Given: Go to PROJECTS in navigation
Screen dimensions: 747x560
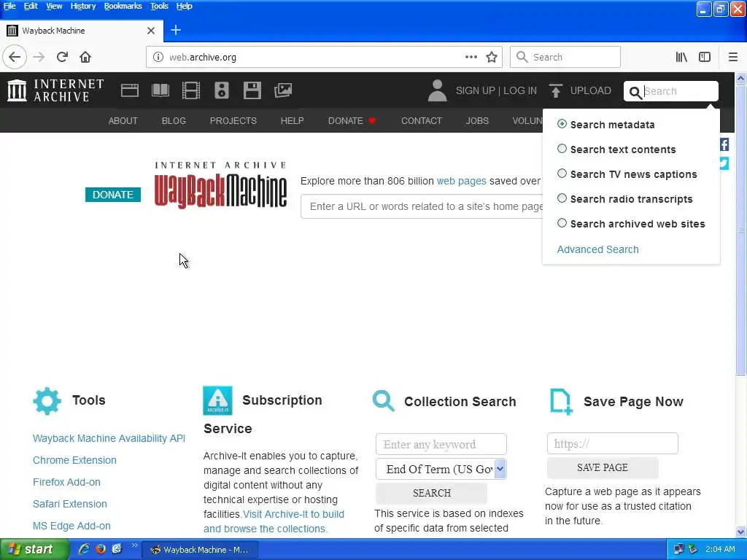Looking at the screenshot, I should pos(233,120).
